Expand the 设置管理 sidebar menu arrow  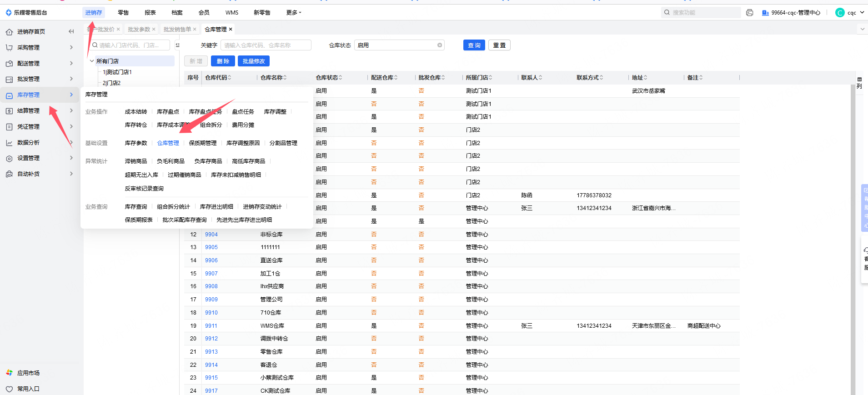71,158
